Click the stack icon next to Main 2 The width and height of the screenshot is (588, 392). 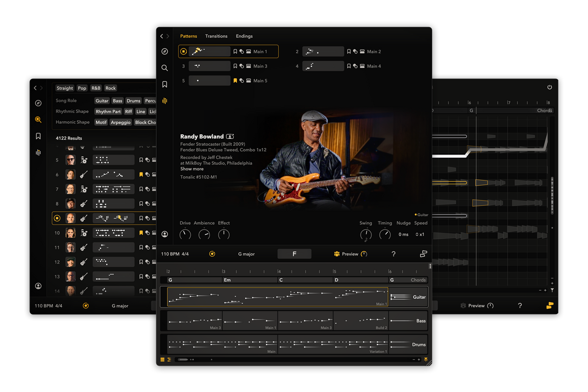(362, 51)
